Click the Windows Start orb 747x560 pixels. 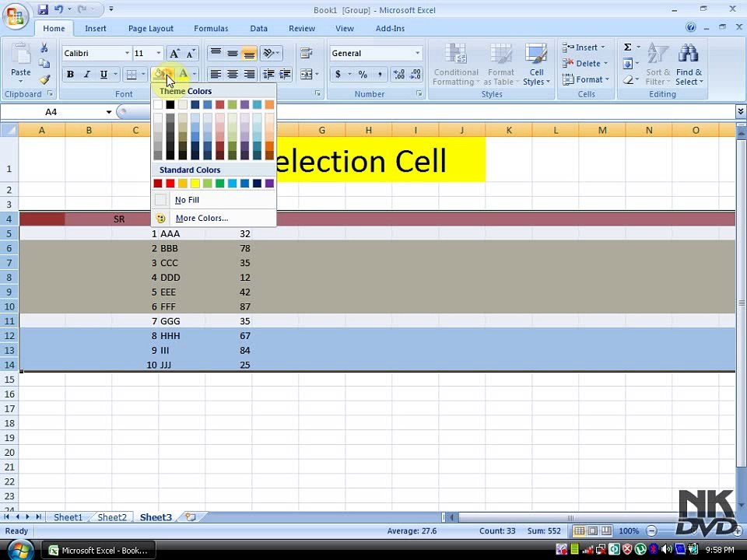[x=19, y=551]
